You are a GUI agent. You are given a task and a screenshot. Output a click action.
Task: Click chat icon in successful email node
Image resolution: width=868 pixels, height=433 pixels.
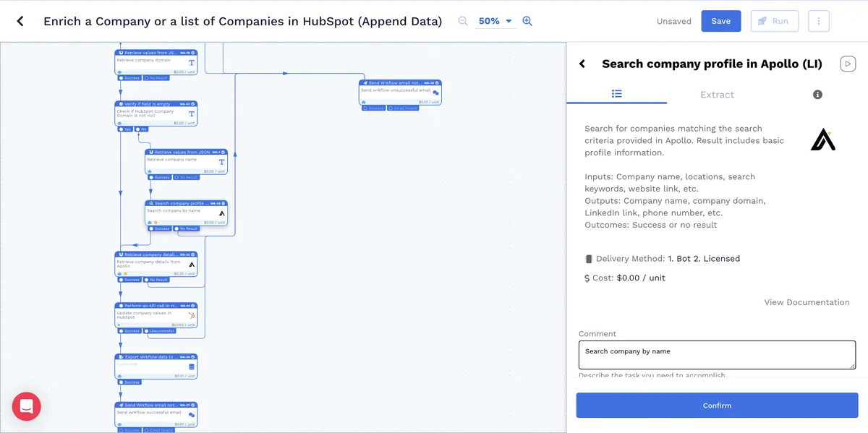point(192,415)
